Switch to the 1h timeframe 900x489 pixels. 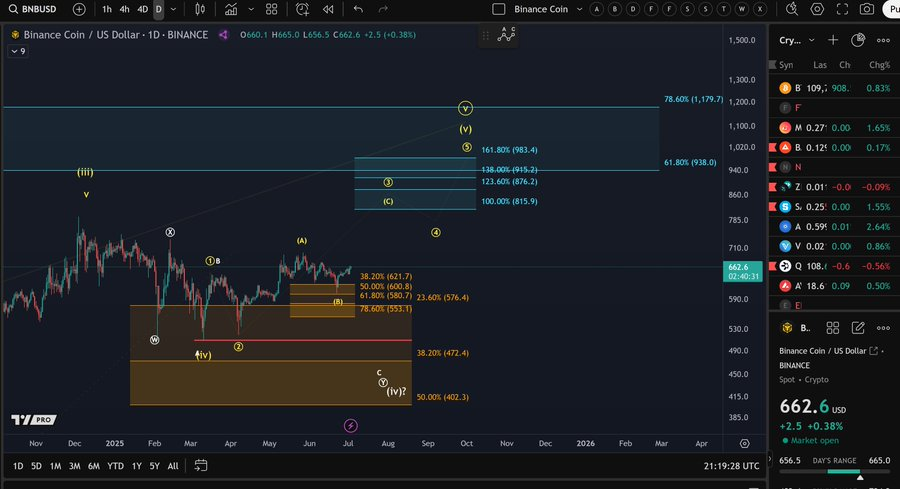(x=107, y=9)
